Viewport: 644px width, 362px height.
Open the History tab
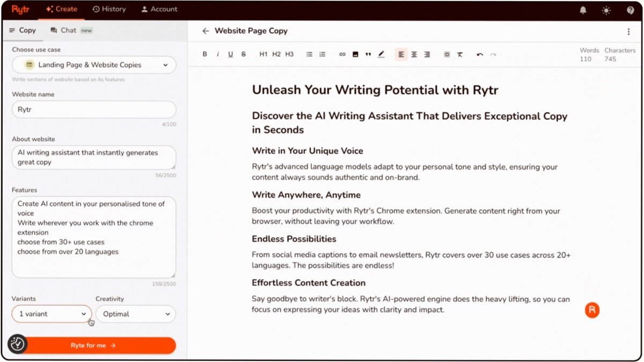pos(109,9)
